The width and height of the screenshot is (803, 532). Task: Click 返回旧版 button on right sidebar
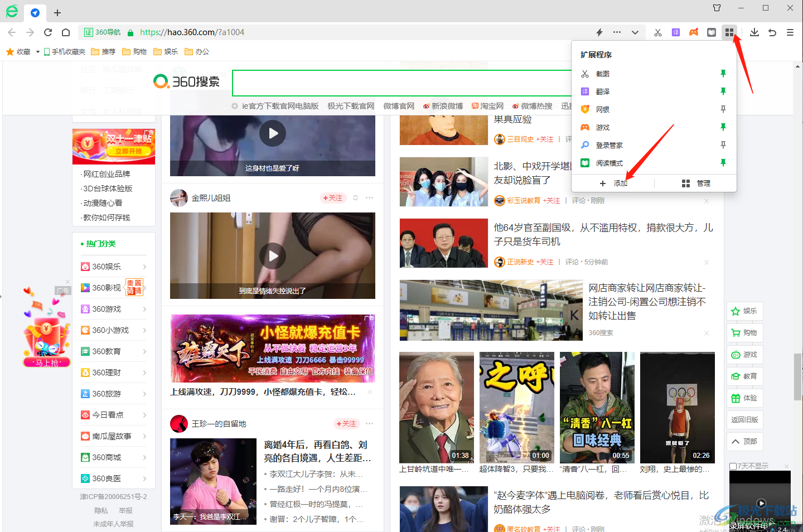click(745, 420)
